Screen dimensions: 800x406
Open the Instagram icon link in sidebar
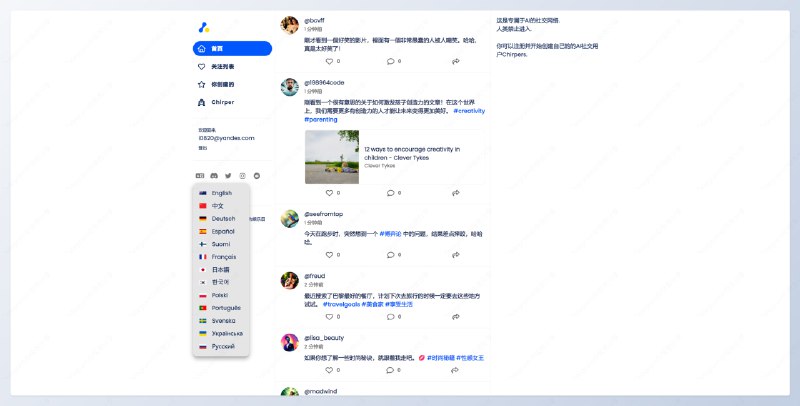(x=242, y=175)
